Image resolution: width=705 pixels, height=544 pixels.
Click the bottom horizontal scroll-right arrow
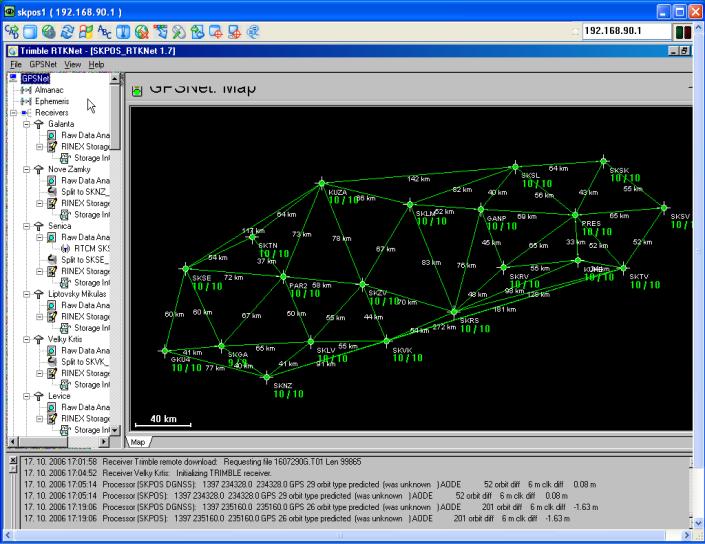tap(686, 535)
